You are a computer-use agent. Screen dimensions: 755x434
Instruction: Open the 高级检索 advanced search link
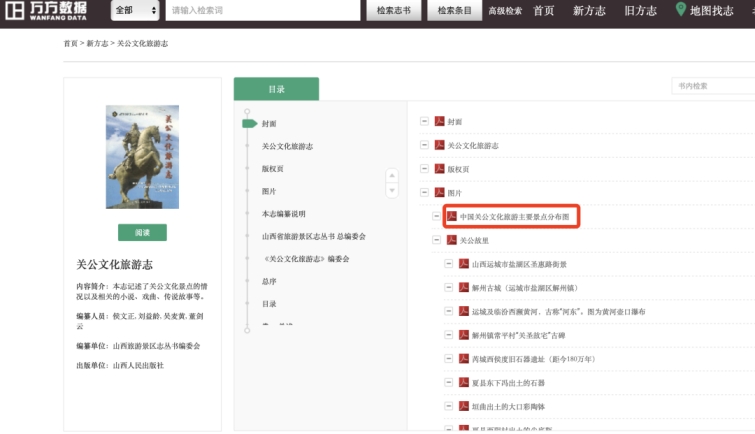coord(504,11)
